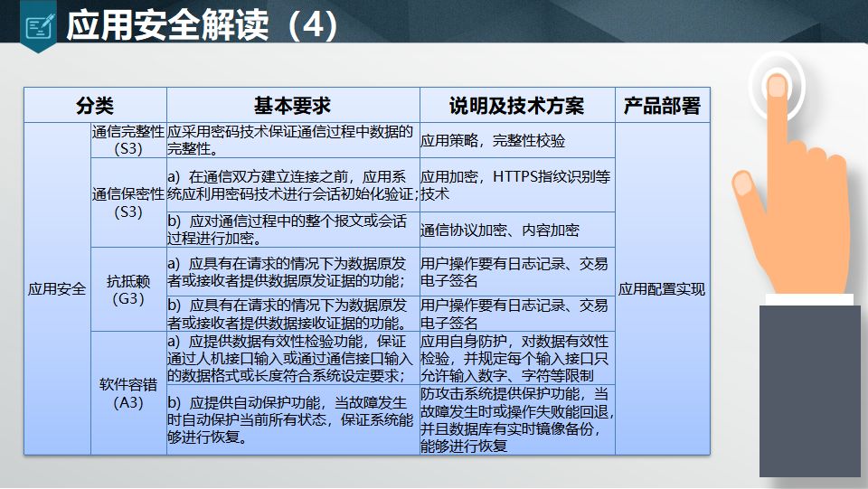Click the 软件容错 (A3) cell
Screen dimensions: 868x489
[x=128, y=393]
